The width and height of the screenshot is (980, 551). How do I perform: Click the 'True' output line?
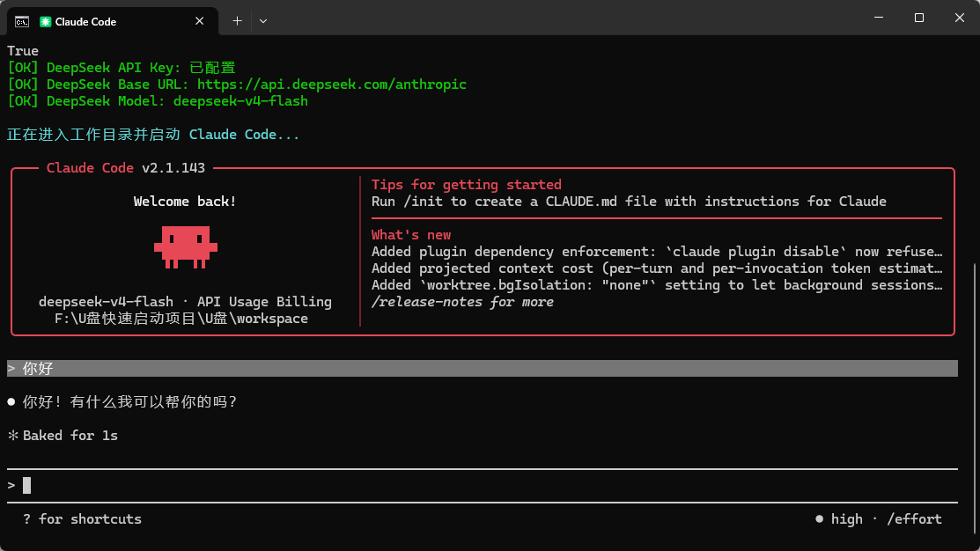pyautogui.click(x=23, y=51)
